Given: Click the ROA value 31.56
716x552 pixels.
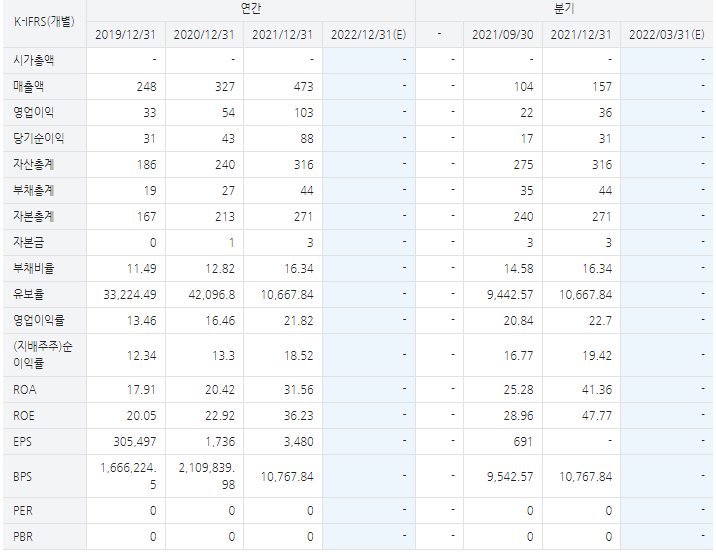Looking at the screenshot, I should 299,390.
